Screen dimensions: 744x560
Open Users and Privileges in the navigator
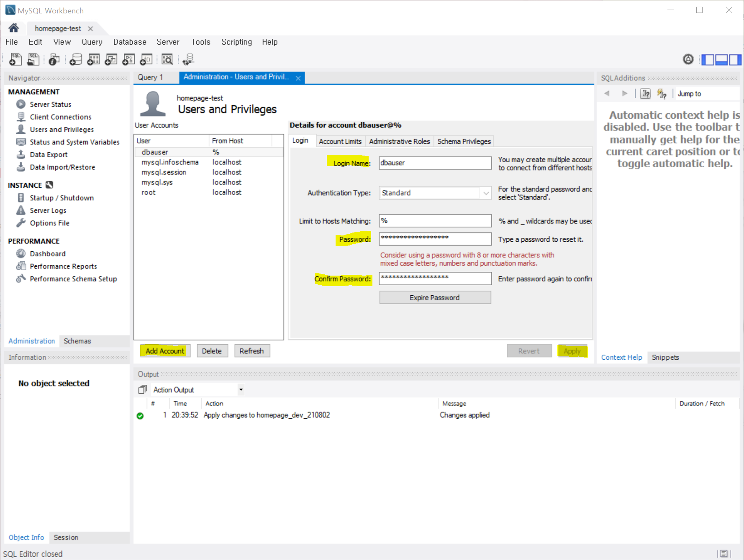[x=62, y=129]
